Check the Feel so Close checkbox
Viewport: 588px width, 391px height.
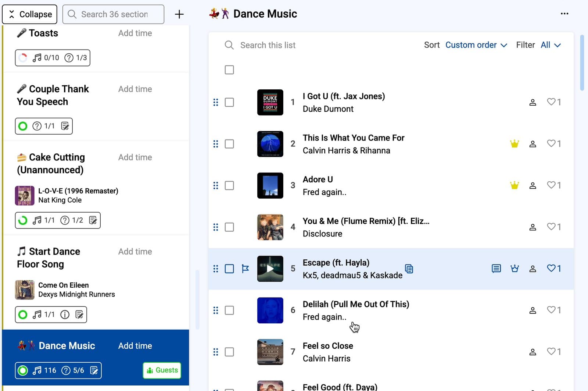tap(229, 352)
